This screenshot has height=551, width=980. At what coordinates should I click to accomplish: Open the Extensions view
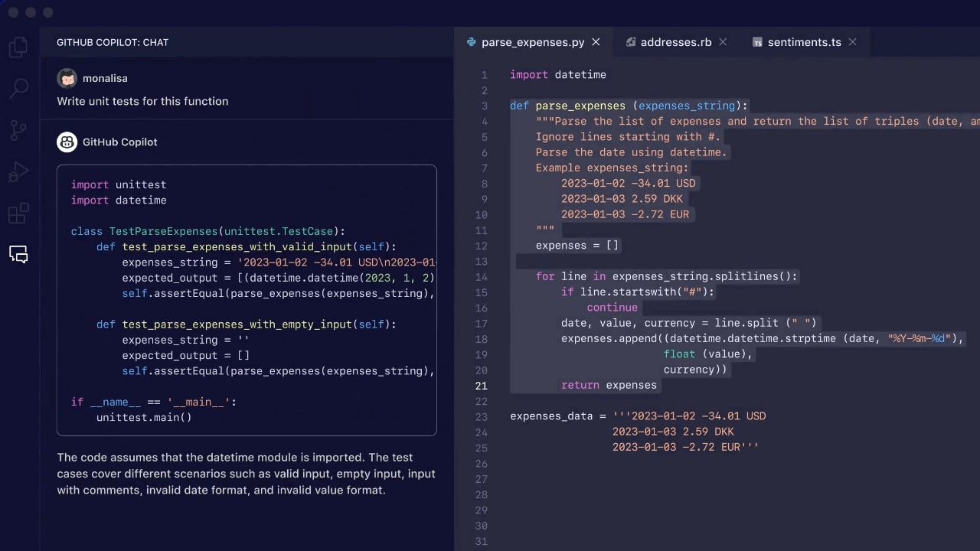tap(18, 214)
